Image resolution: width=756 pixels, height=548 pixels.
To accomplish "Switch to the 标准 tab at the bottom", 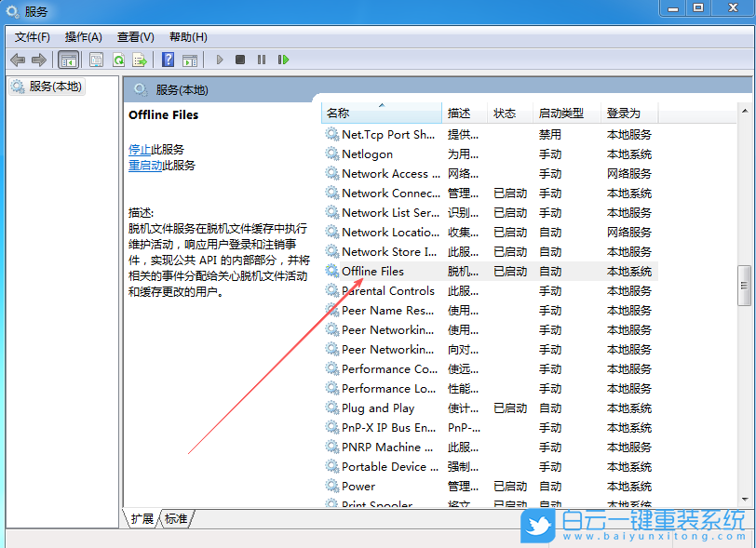I will coord(174,519).
